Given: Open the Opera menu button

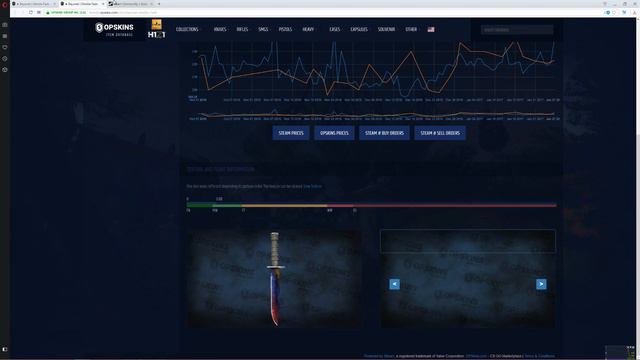Looking at the screenshot, I should pos(4,4).
